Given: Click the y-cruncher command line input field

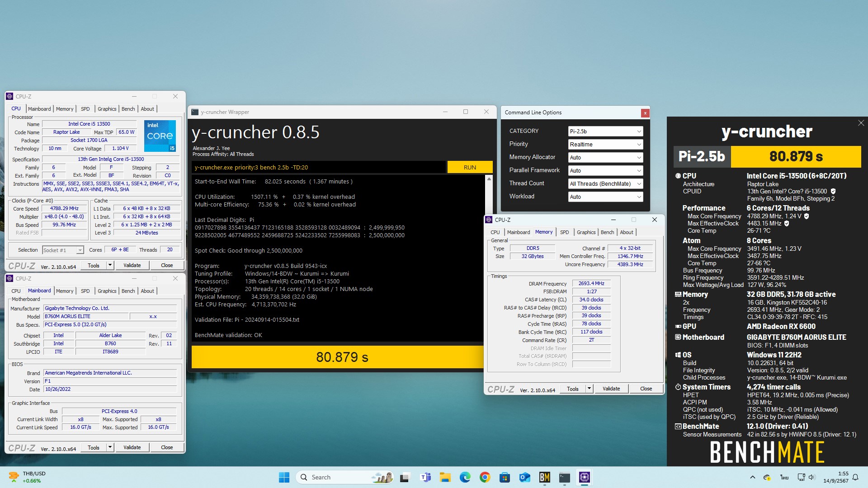Looking at the screenshot, I should point(319,167).
